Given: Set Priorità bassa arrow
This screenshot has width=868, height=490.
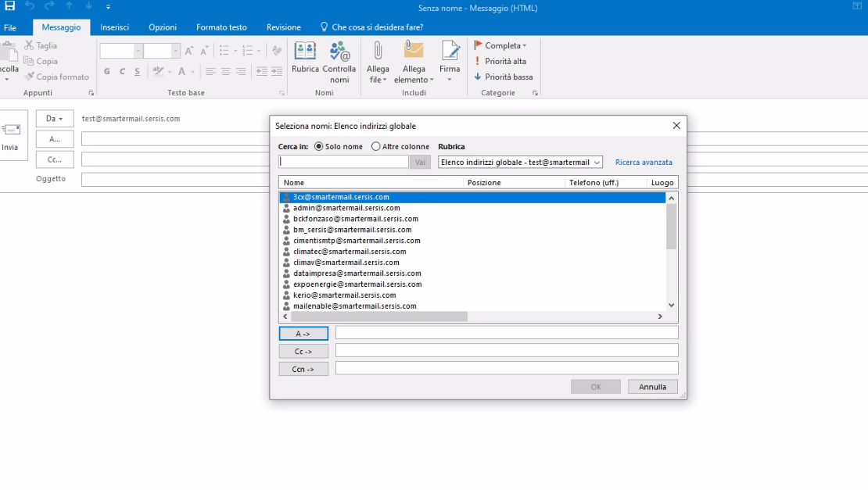Looking at the screenshot, I should point(503,77).
